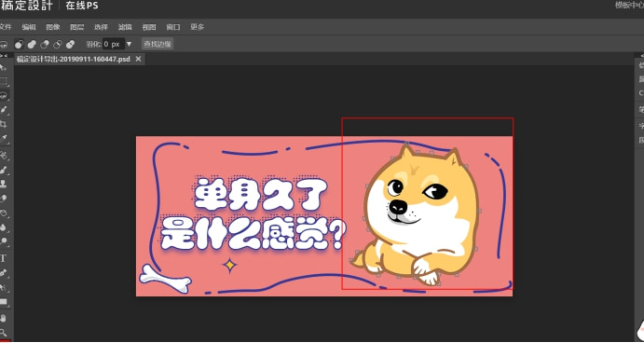Select the Clone Stamp tool
Screen dimensions: 644x343
click(4, 184)
